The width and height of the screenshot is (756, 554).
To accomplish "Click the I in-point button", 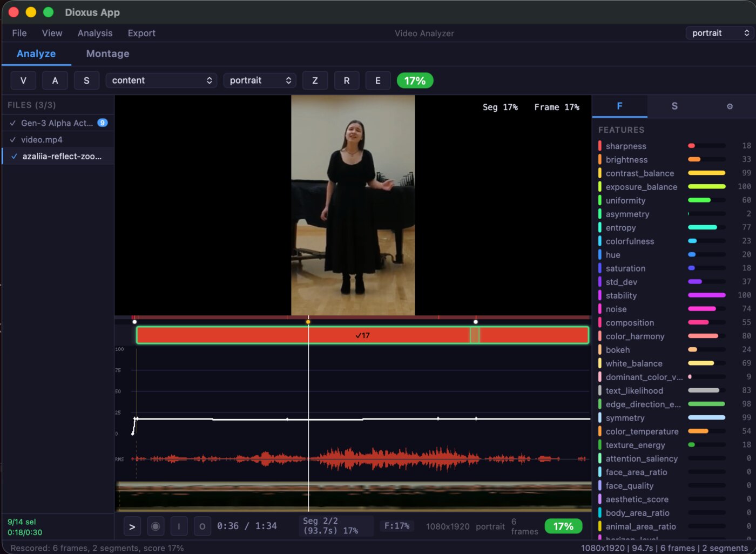I will click(x=179, y=526).
